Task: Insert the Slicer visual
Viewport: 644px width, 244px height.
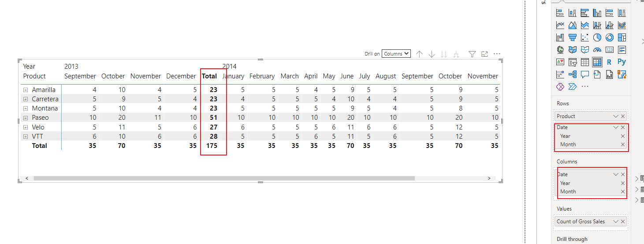Action: pyautogui.click(x=573, y=62)
